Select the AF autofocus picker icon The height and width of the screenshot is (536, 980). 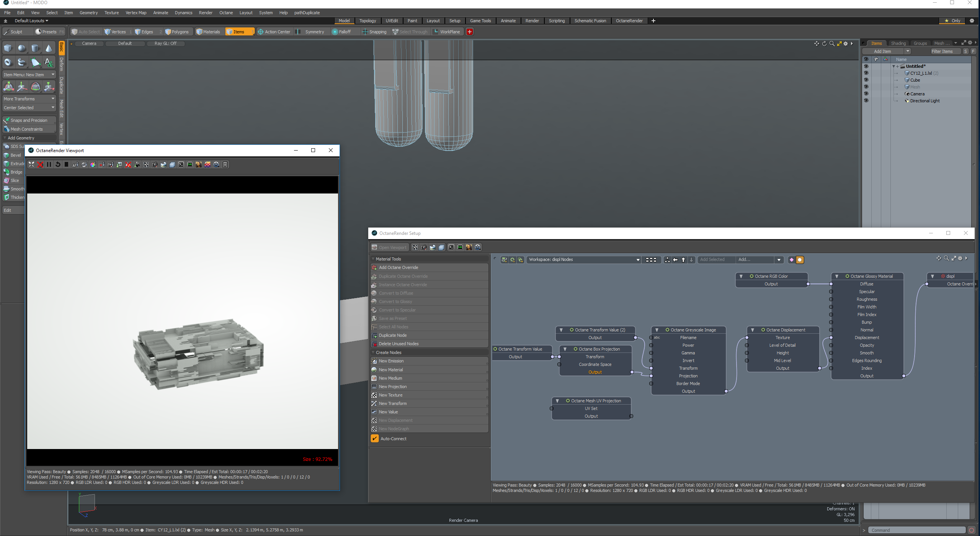point(75,165)
